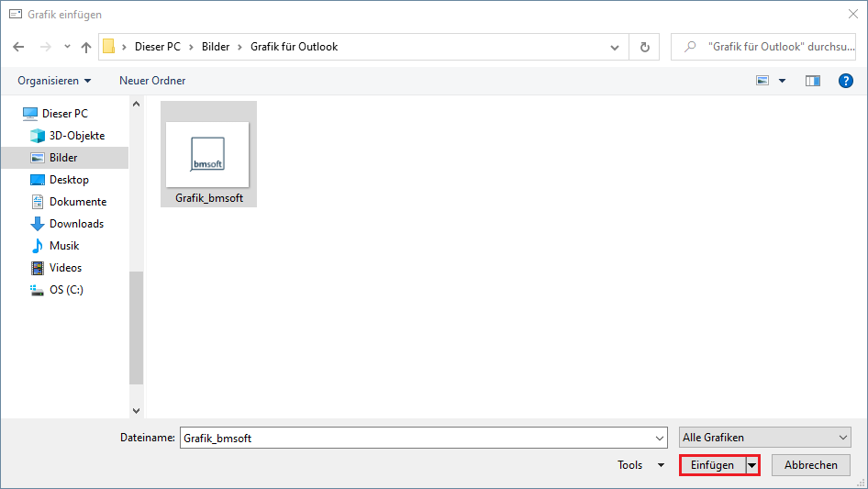Click the Abbrechen button
Viewport: 868px width, 489px height.
point(810,465)
